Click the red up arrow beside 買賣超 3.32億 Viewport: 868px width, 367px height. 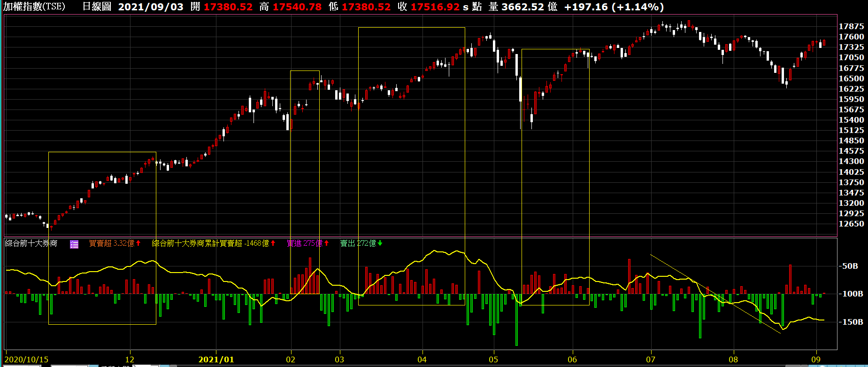pos(138,243)
